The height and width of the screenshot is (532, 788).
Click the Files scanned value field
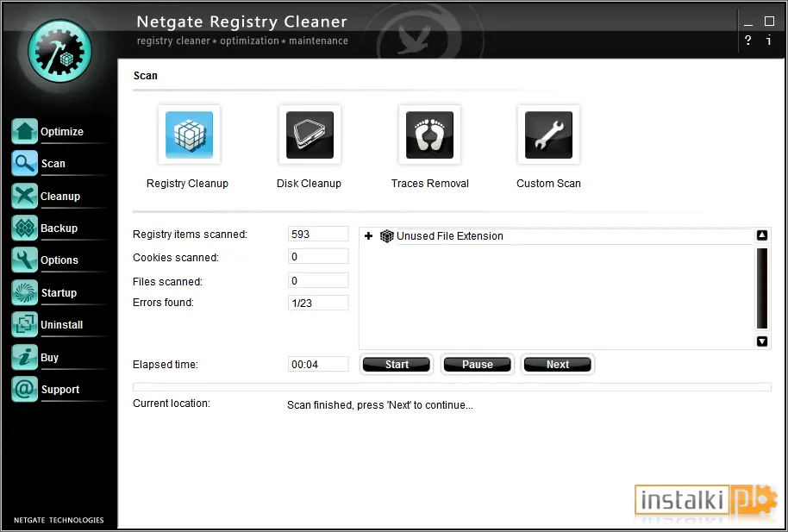(x=318, y=280)
